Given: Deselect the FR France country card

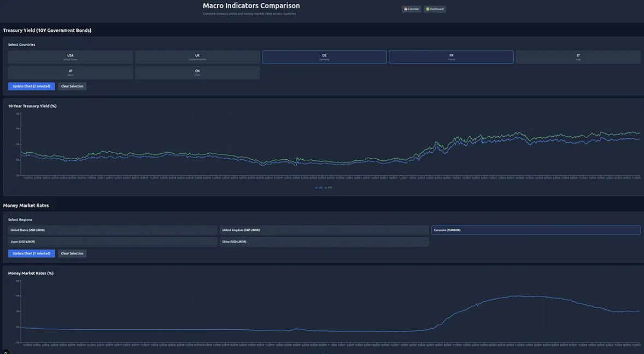Looking at the screenshot, I should (x=452, y=57).
